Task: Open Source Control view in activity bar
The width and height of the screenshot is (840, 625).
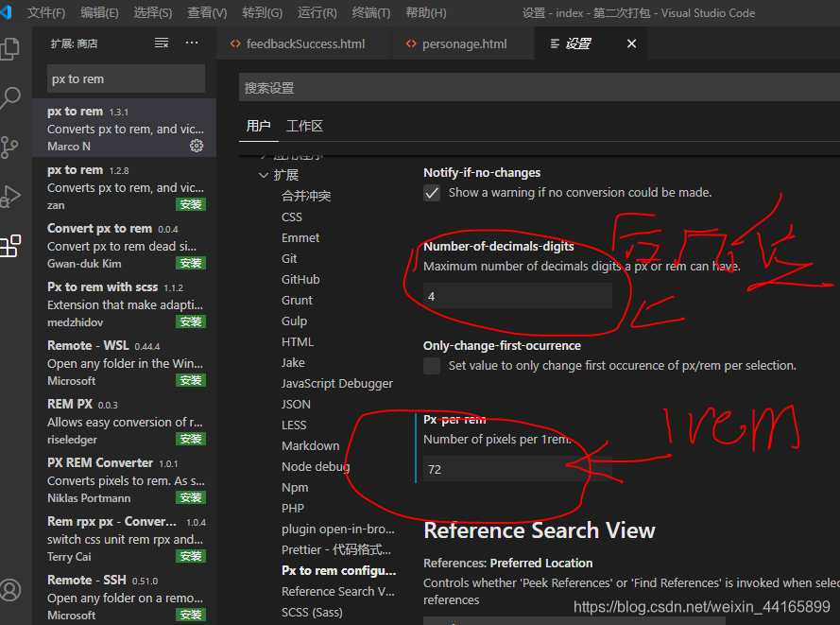Action: coord(9,147)
